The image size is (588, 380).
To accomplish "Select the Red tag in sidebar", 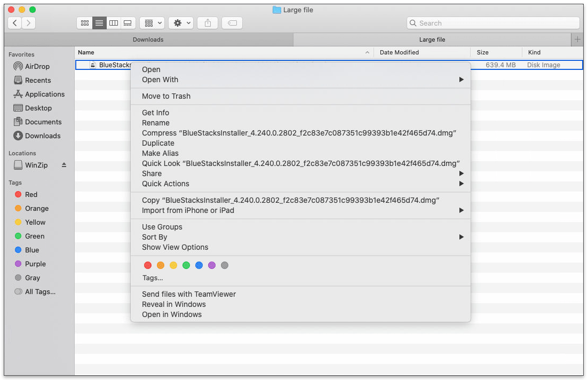I will pyautogui.click(x=26, y=194).
